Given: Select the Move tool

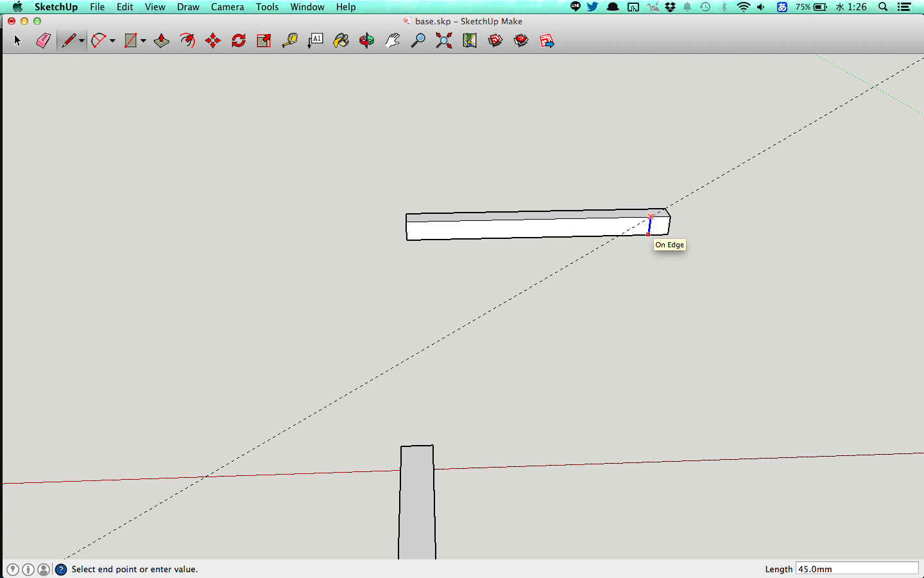Looking at the screenshot, I should tap(213, 41).
